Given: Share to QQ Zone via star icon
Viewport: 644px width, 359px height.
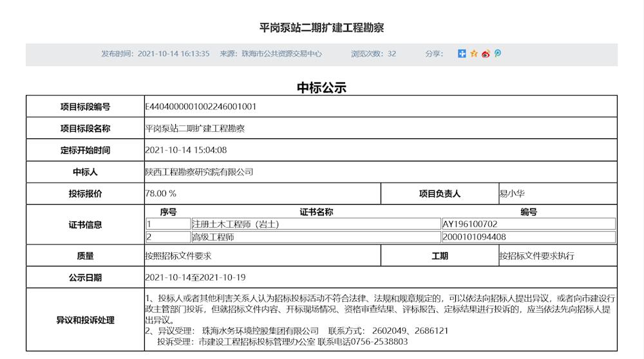Looking at the screenshot, I should pos(474,54).
